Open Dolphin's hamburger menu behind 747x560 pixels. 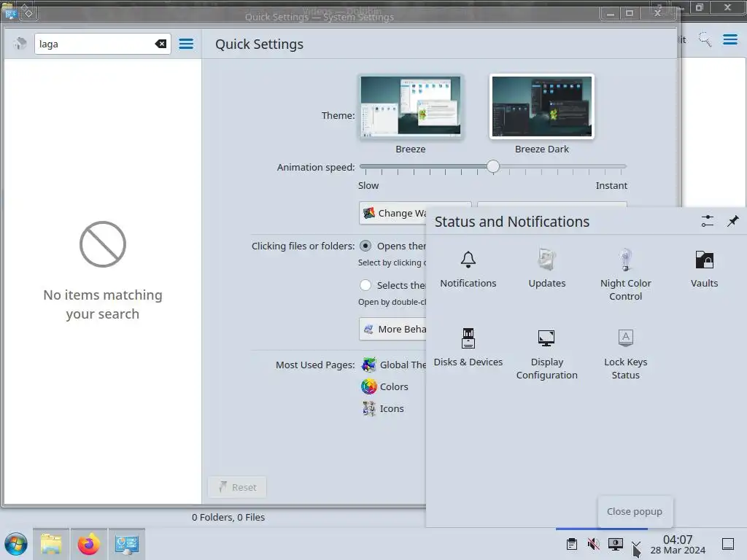[x=729, y=39]
